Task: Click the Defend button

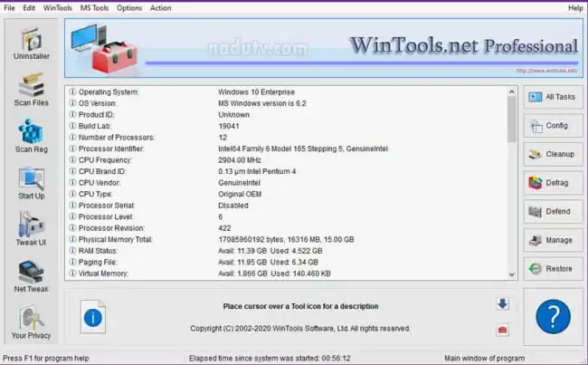Action: (553, 211)
